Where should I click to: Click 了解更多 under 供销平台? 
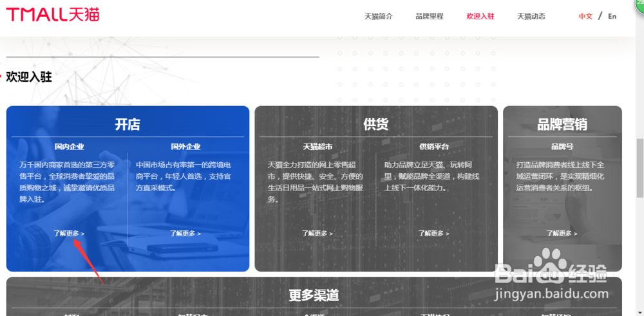point(433,234)
